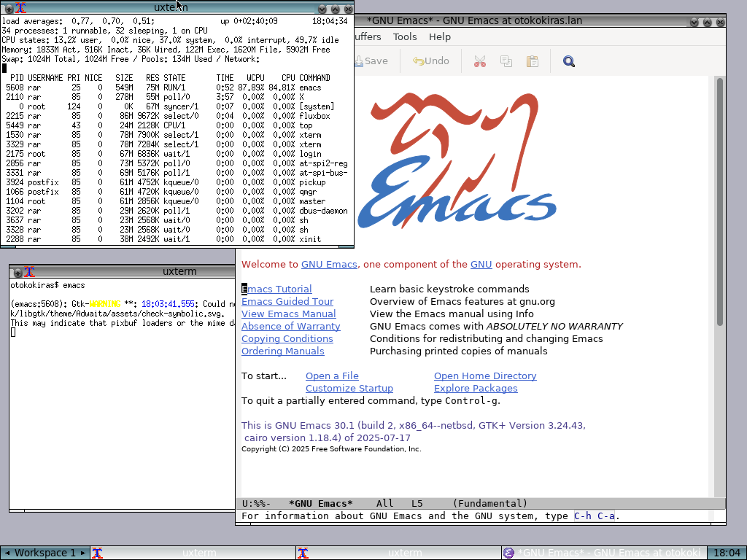Open the Tools menu
Image resolution: width=747 pixels, height=560 pixels.
(x=405, y=36)
